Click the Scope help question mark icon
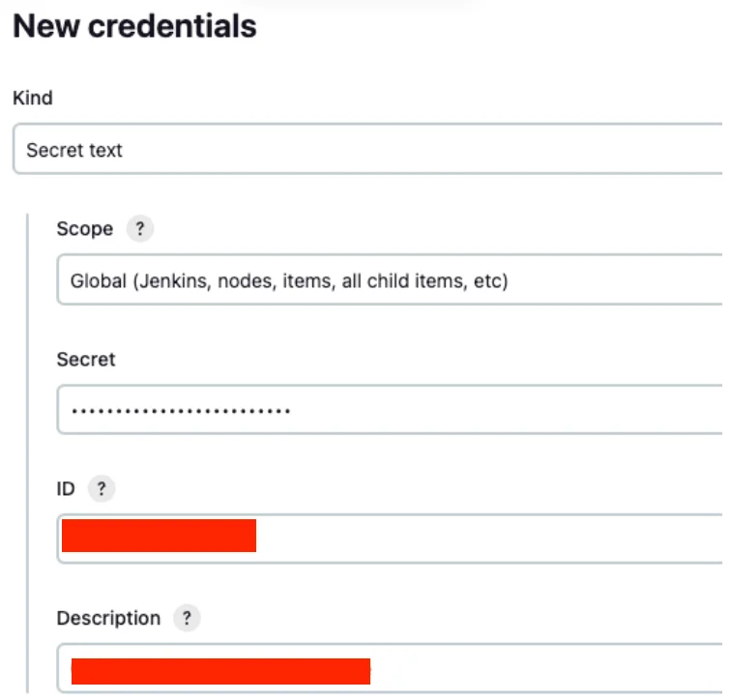Image resolution: width=731 pixels, height=700 pixels. click(140, 229)
